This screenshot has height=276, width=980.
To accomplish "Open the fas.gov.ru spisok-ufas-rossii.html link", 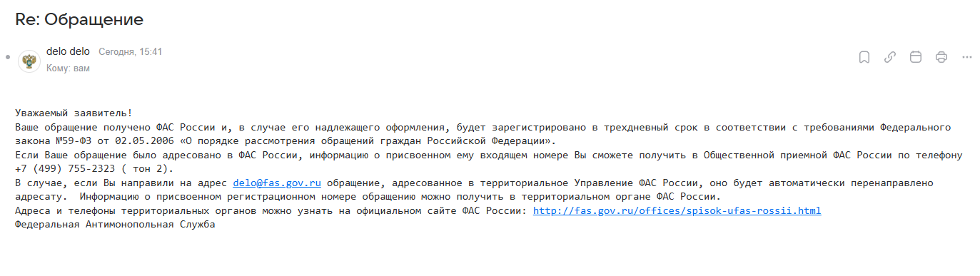I will pyautogui.click(x=677, y=211).
